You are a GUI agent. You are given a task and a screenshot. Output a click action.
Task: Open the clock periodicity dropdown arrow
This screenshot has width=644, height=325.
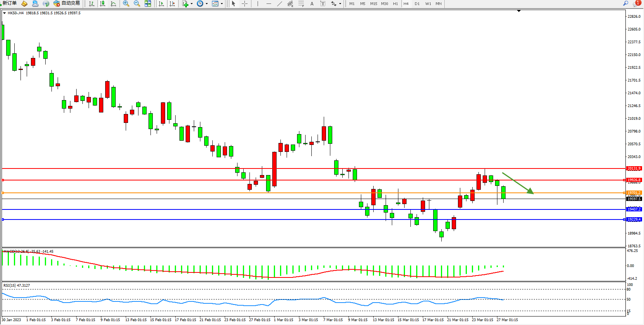[207, 4]
